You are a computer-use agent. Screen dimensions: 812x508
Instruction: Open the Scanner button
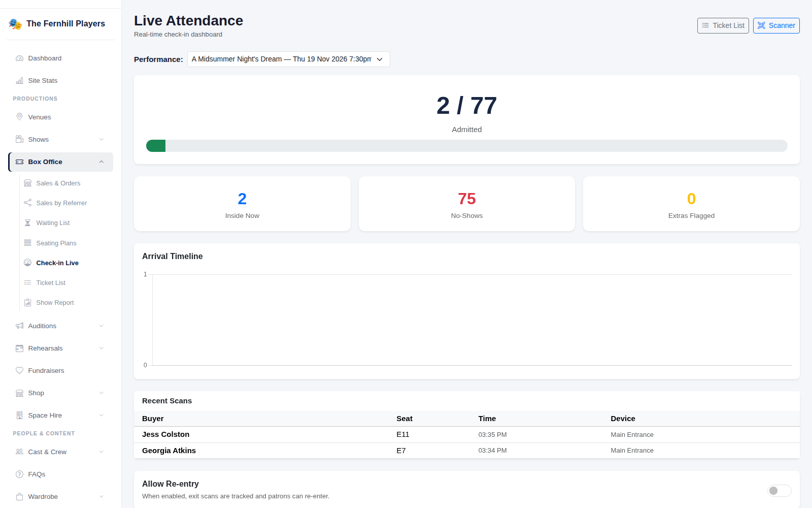(776, 25)
